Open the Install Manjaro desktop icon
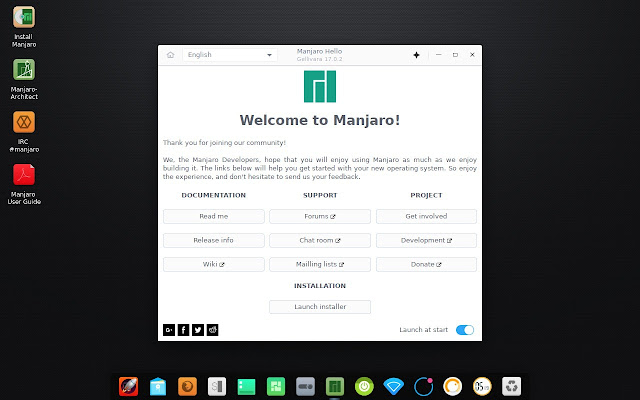 [24, 17]
